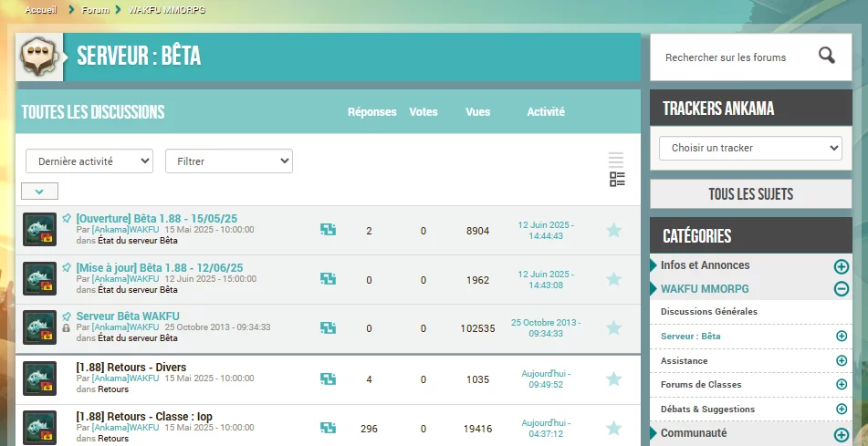Click last-post icon for Ouverture Bêta 1.88
868x446 pixels.
328,230
